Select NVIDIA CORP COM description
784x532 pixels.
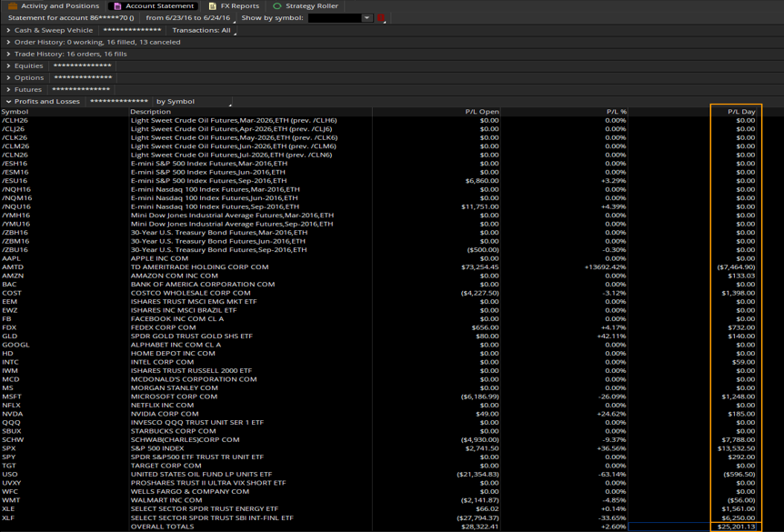165,414
